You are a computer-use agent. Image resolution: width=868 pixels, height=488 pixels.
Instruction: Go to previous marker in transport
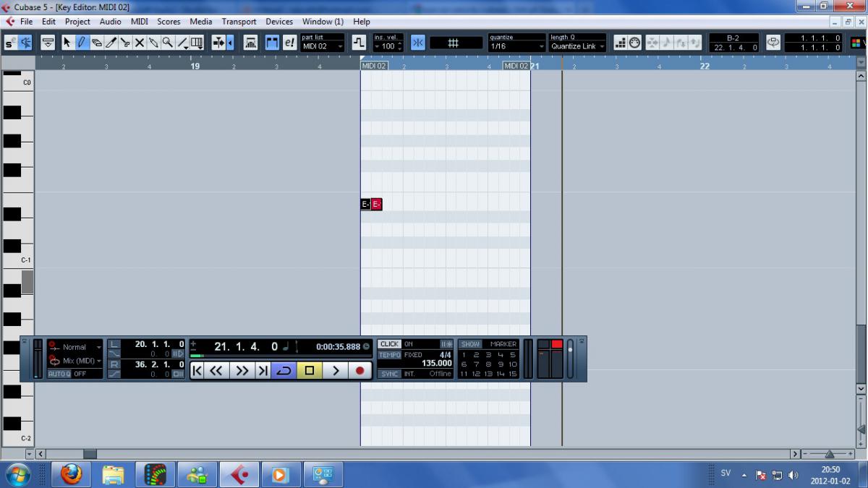[x=197, y=371]
